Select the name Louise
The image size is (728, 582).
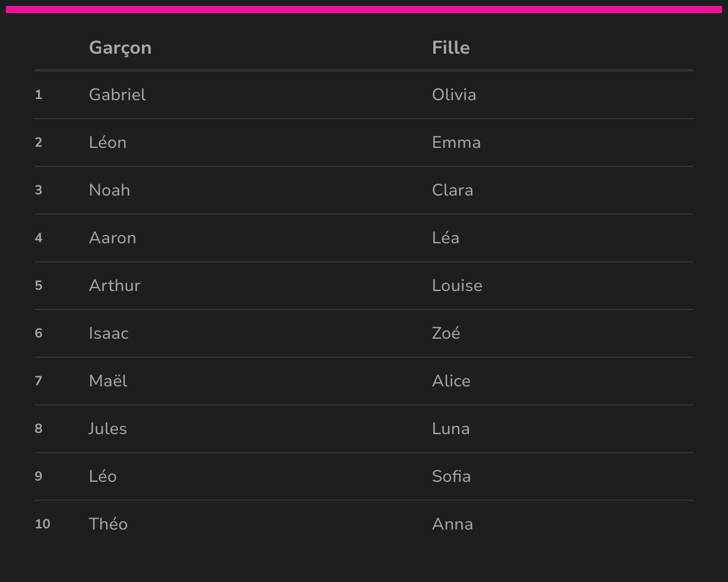(x=457, y=286)
